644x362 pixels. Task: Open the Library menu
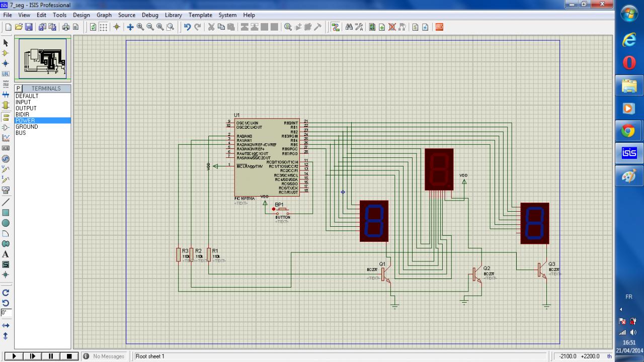point(174,15)
